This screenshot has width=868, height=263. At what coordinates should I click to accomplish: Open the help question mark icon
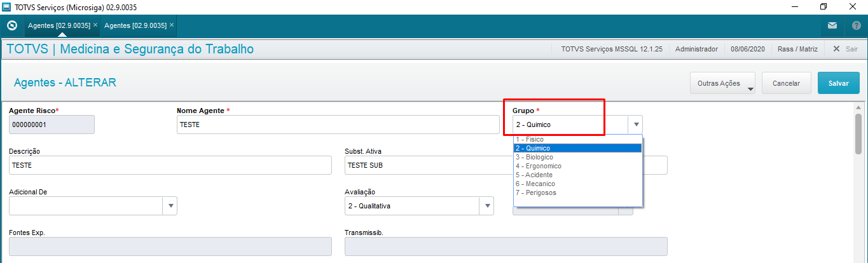[856, 25]
